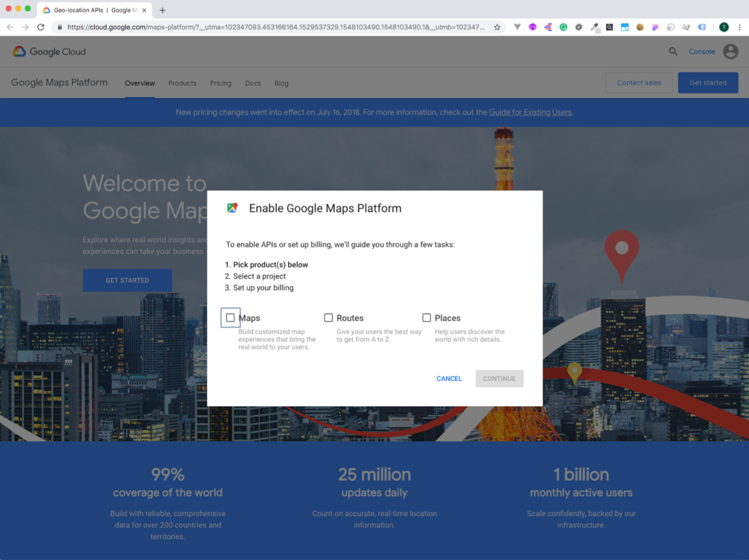Open the Chrome profile T avatar
The image size is (749, 560).
[x=724, y=27]
